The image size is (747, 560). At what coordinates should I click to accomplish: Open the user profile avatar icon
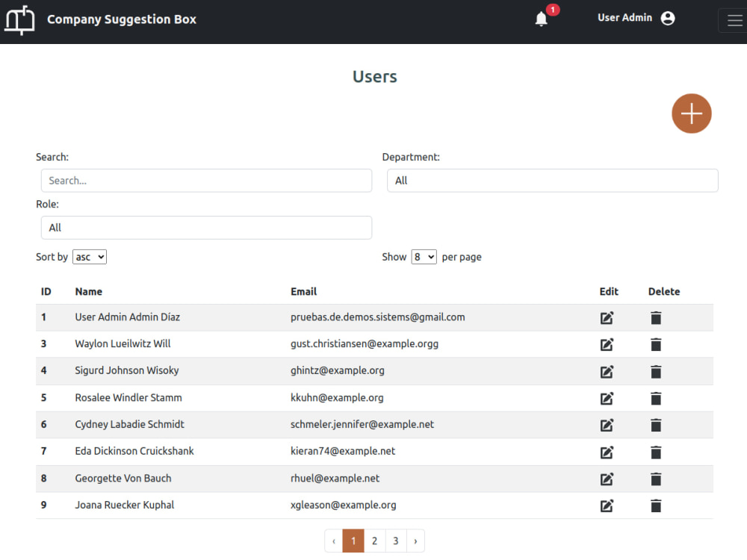click(668, 18)
